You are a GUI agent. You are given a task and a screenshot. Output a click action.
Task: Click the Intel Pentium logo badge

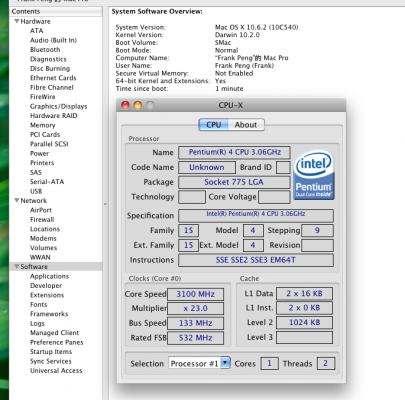pos(314,175)
